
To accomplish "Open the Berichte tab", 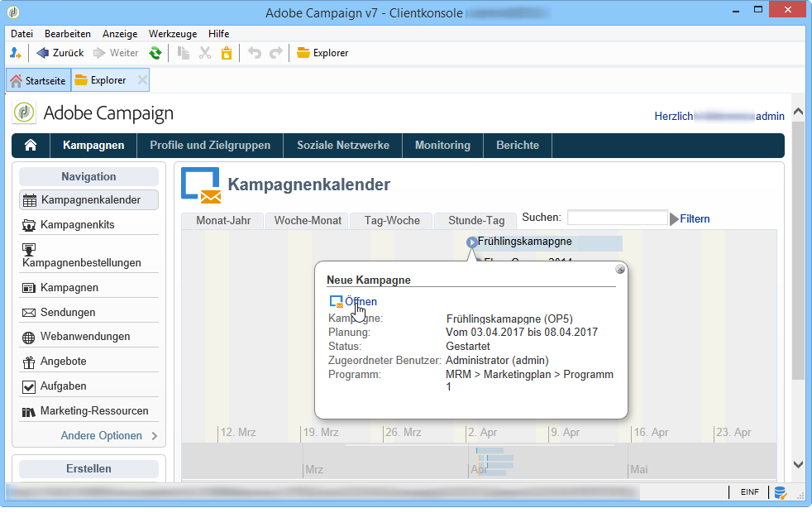I will [518, 145].
